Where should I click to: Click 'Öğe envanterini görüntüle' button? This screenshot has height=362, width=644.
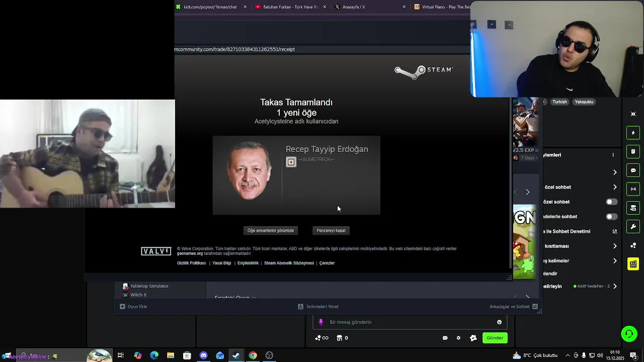tap(271, 230)
